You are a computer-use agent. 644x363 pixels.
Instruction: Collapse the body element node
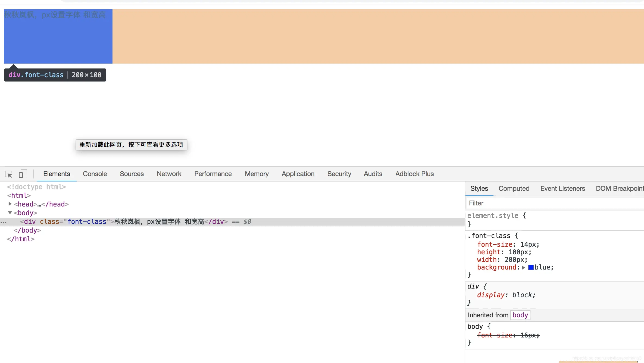pyautogui.click(x=10, y=213)
